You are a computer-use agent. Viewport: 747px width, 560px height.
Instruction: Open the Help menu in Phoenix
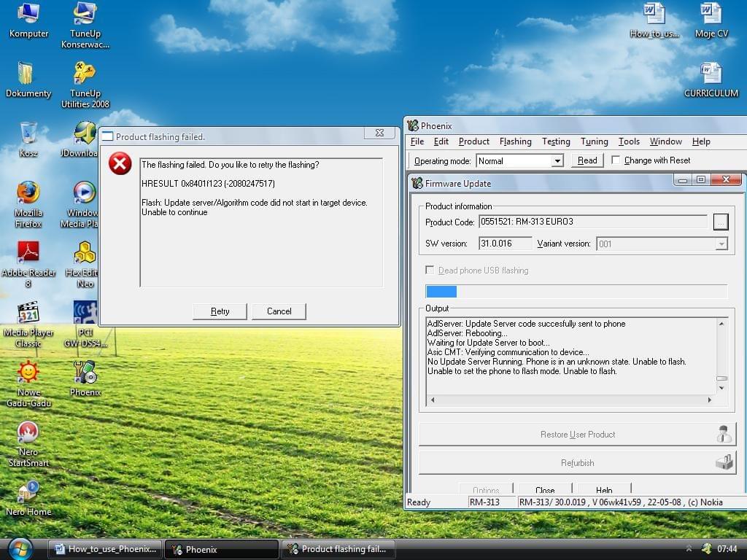pos(701,141)
